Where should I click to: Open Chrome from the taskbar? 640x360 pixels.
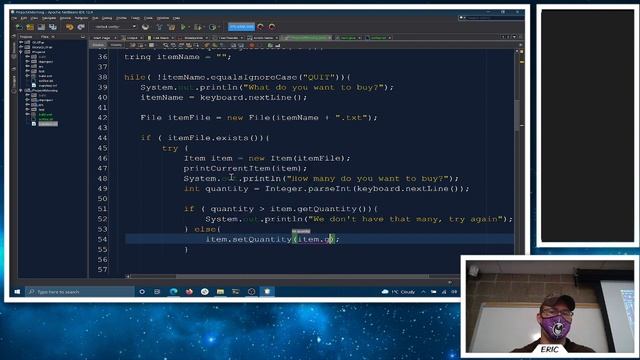pyautogui.click(x=204, y=291)
